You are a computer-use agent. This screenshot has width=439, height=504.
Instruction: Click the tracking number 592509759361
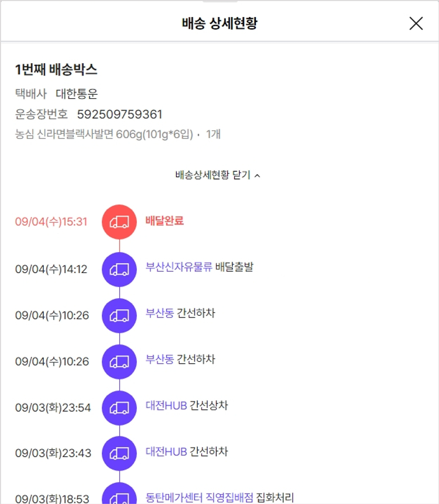coord(119,114)
